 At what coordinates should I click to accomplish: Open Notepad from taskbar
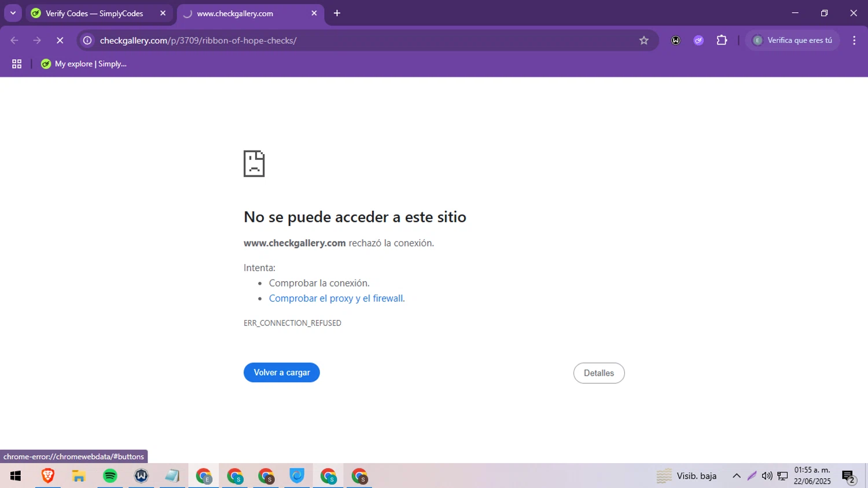pyautogui.click(x=172, y=476)
